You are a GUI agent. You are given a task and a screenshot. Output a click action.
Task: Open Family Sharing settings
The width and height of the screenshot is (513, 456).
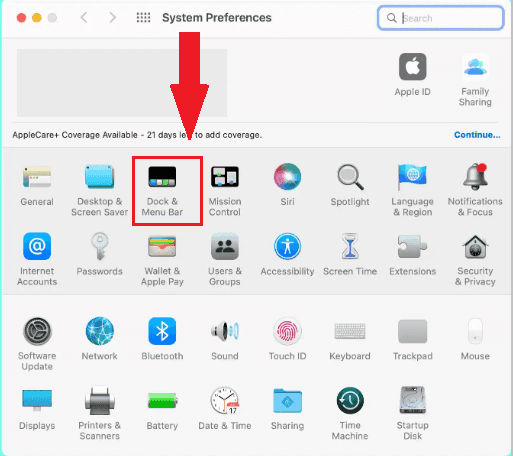[475, 67]
